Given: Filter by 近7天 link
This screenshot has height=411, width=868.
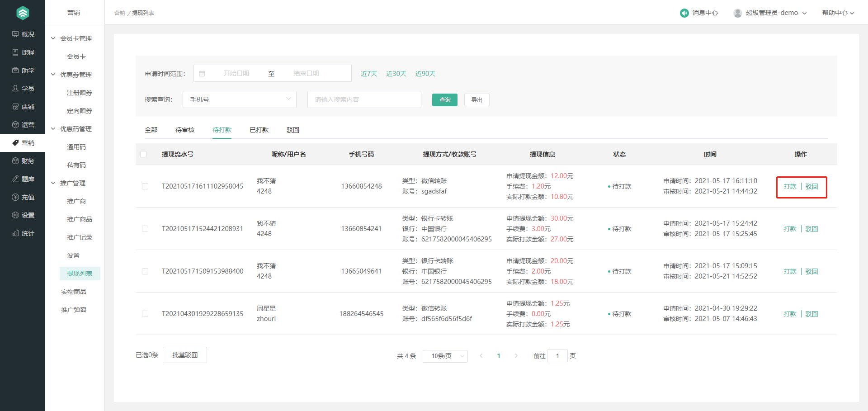Looking at the screenshot, I should click(x=369, y=74).
